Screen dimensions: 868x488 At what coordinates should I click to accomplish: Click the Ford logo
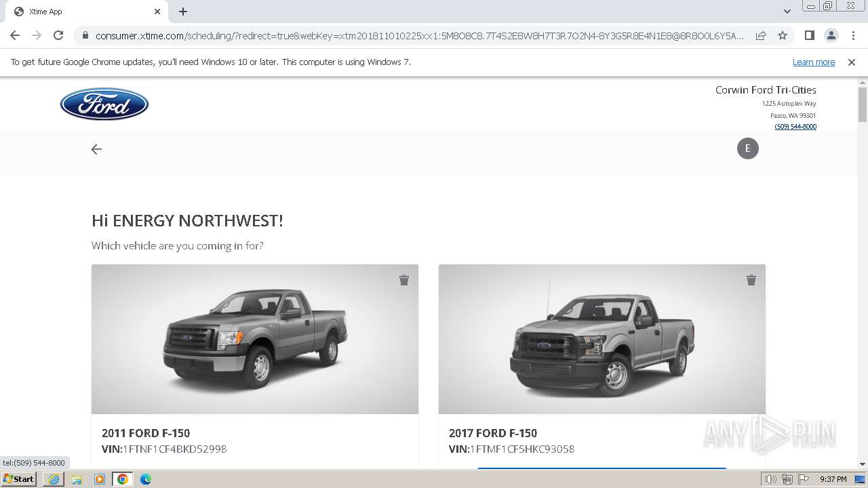click(x=104, y=104)
